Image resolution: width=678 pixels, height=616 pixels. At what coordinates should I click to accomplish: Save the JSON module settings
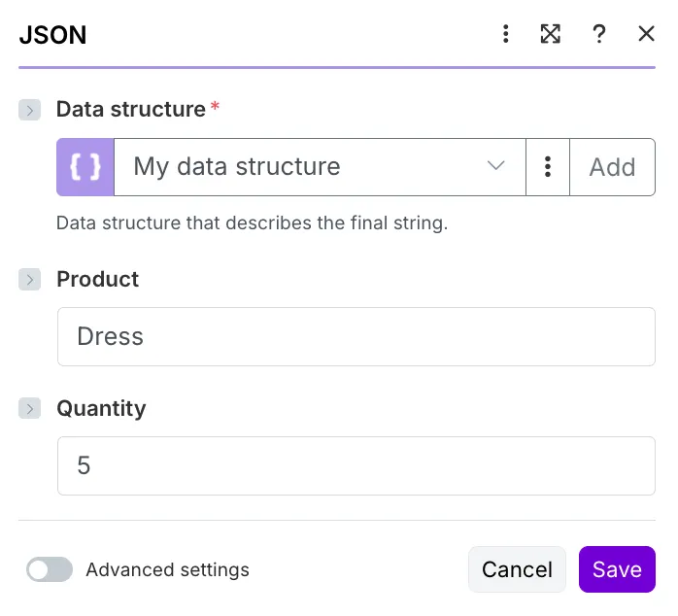point(617,569)
